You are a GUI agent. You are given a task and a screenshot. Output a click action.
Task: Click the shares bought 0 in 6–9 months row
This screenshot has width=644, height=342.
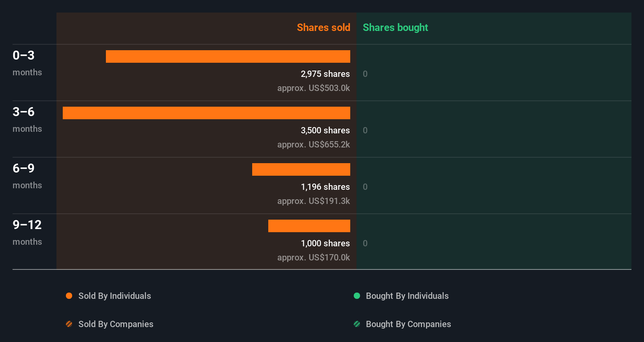click(365, 187)
